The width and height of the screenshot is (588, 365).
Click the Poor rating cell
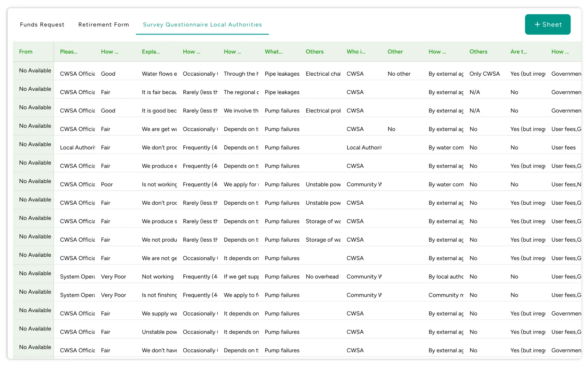107,184
